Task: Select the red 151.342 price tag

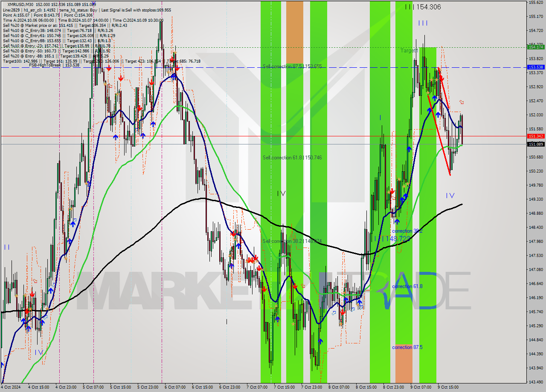Action: pos(536,136)
